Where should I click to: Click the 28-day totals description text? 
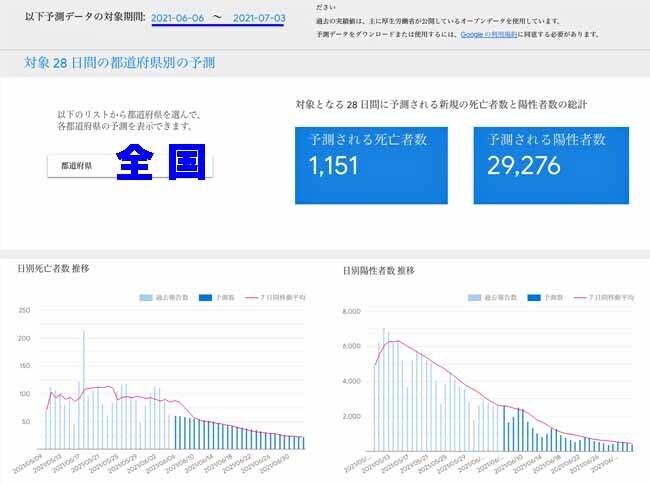441,104
